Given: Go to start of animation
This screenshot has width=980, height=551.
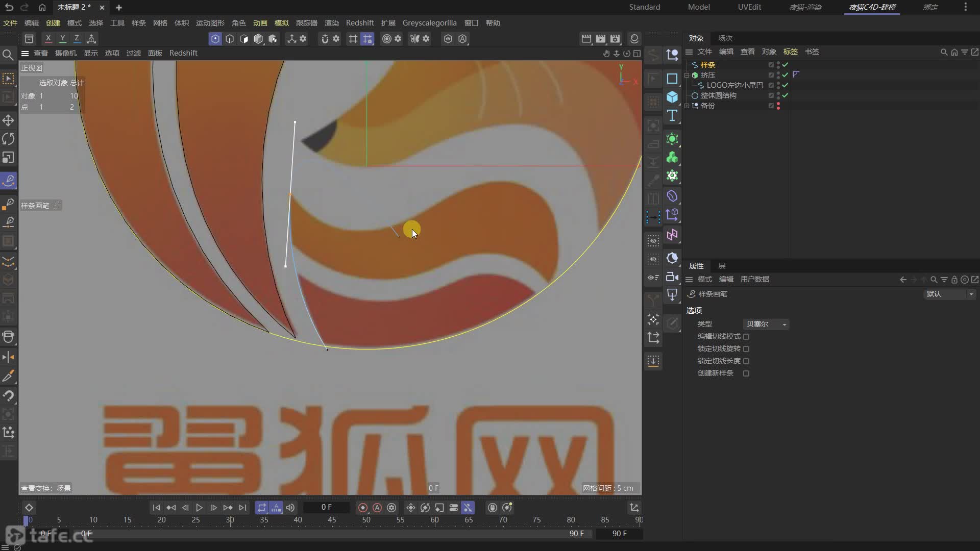Looking at the screenshot, I should click(x=156, y=508).
